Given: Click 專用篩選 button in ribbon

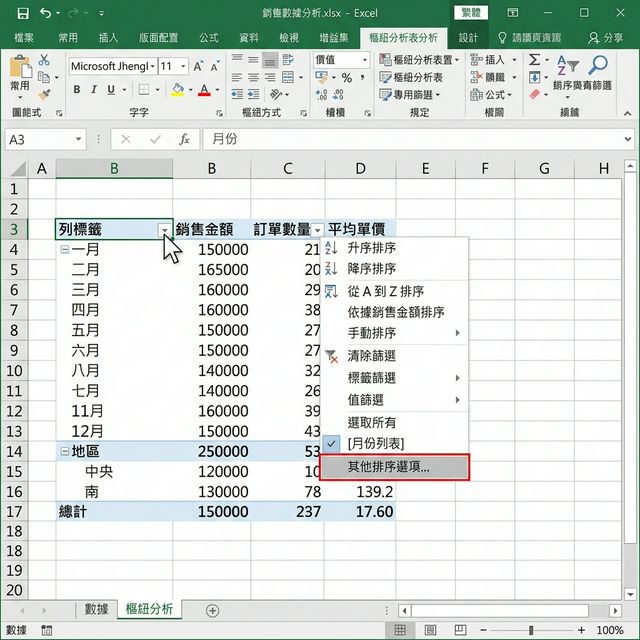Looking at the screenshot, I should click(409, 95).
